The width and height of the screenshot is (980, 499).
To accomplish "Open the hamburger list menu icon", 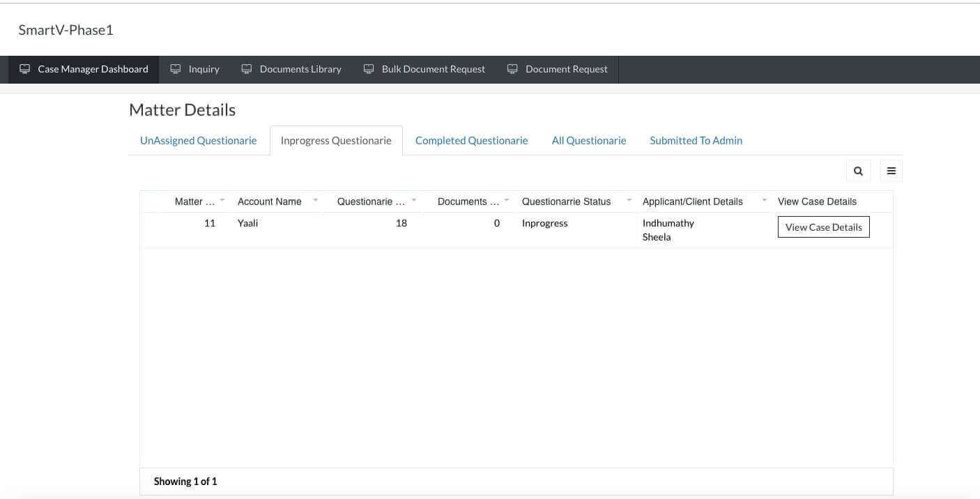I will (x=891, y=171).
